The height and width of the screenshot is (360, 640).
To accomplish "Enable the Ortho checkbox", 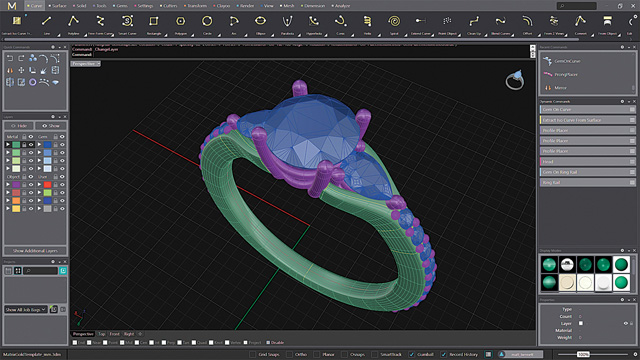I will click(289, 354).
